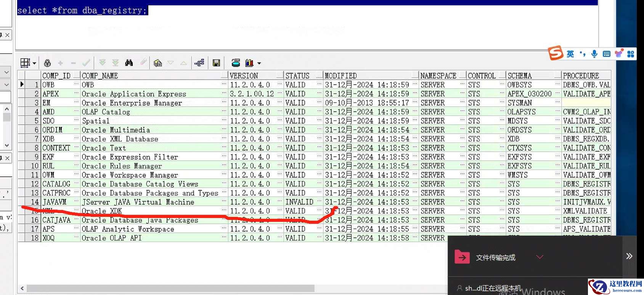Screen dimensions: 644x295
Task: Click the next record down triangle
Action: (x=170, y=63)
